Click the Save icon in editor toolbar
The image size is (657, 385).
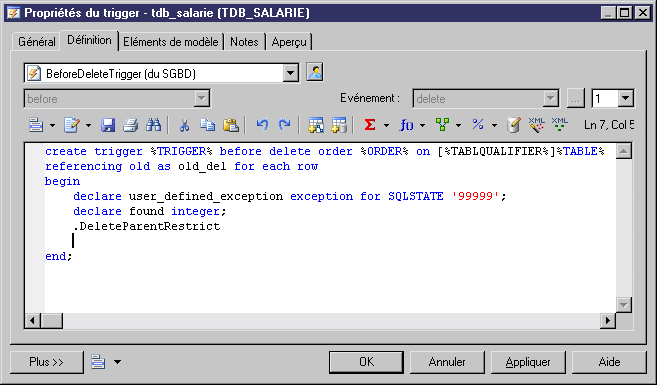click(x=108, y=125)
